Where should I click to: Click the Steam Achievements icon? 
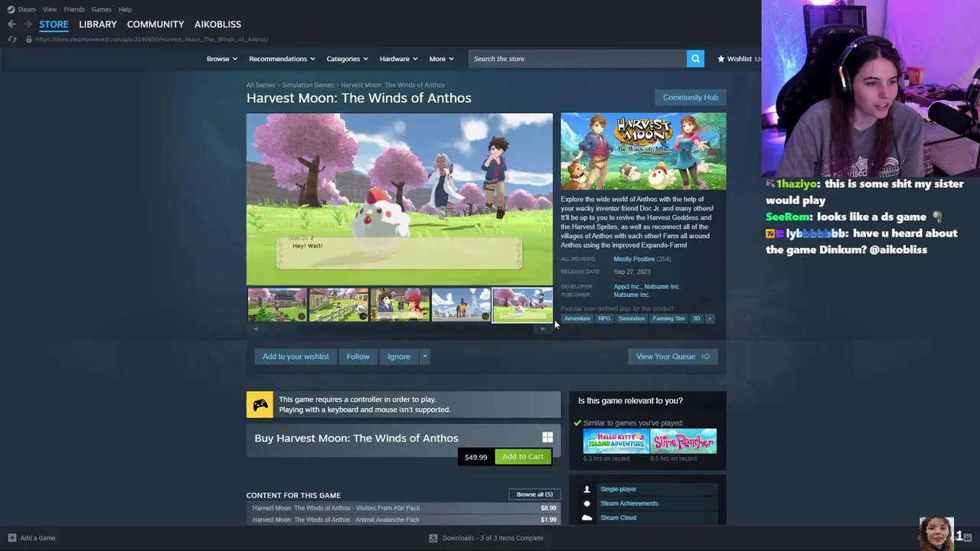tap(586, 504)
